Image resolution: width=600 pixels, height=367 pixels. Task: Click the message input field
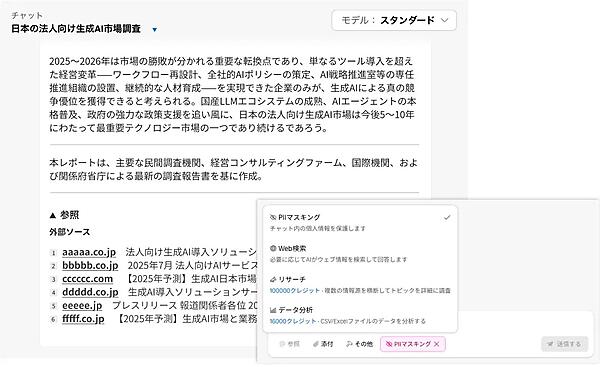pos(524,323)
